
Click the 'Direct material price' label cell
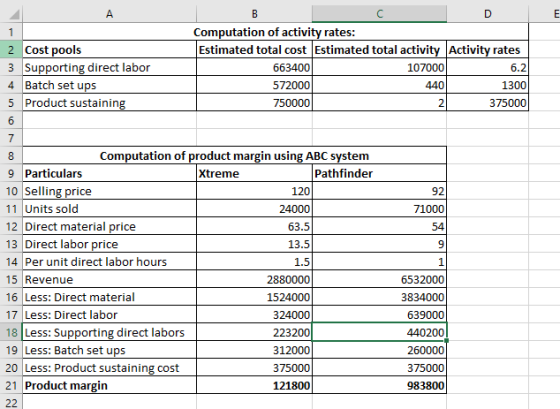click(x=109, y=226)
